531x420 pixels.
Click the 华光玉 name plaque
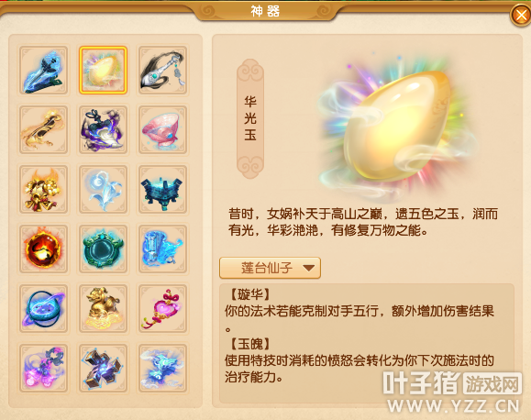[x=250, y=118]
